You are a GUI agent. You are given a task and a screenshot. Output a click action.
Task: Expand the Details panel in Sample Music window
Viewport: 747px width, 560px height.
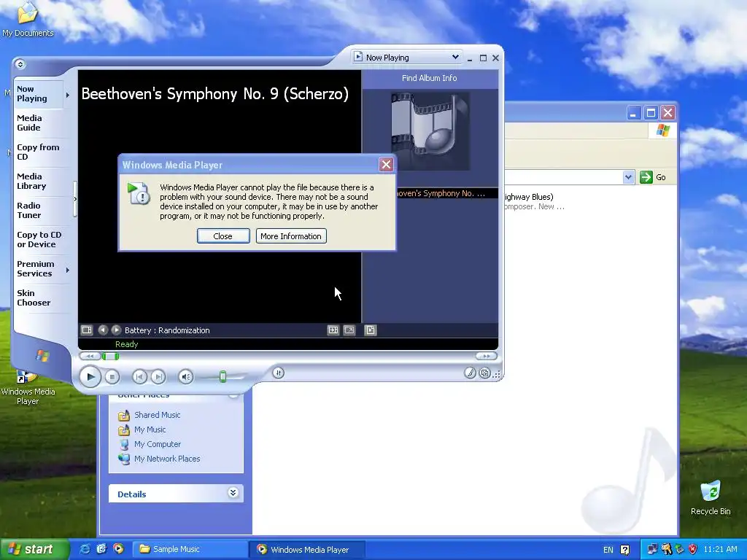point(233,493)
